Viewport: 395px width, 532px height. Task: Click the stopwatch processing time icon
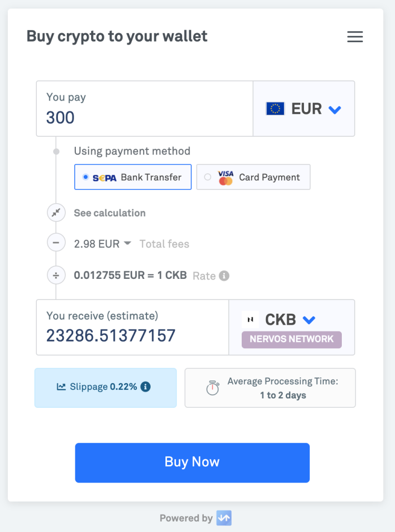point(212,388)
